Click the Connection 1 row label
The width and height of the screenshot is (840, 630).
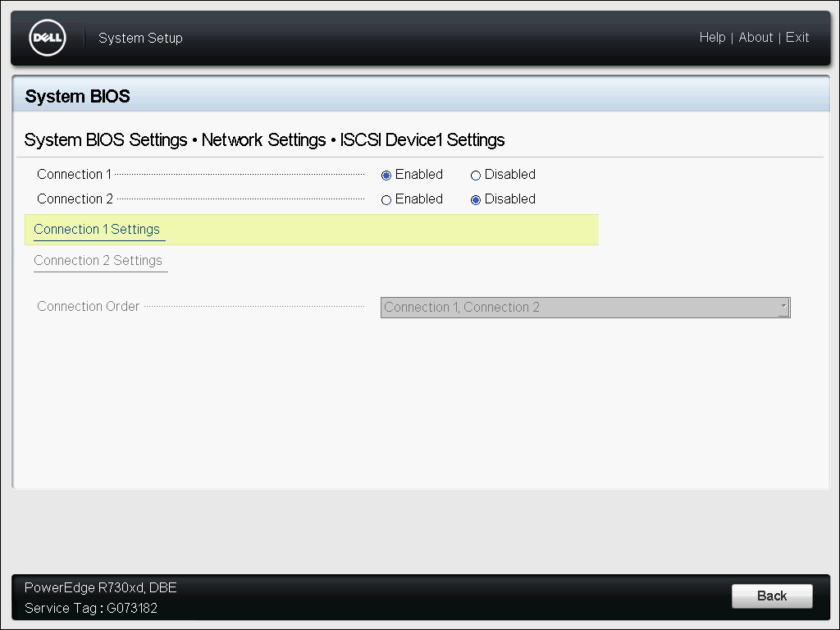[74, 175]
